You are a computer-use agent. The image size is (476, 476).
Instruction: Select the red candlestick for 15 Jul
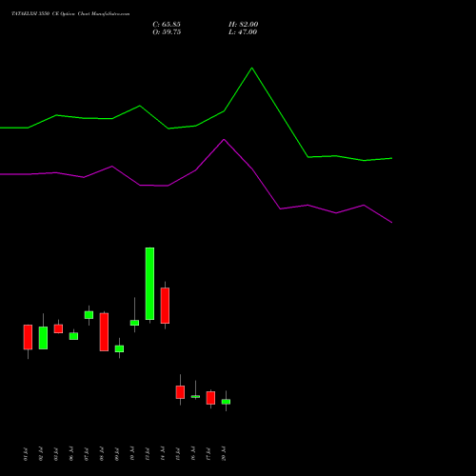click(180, 392)
